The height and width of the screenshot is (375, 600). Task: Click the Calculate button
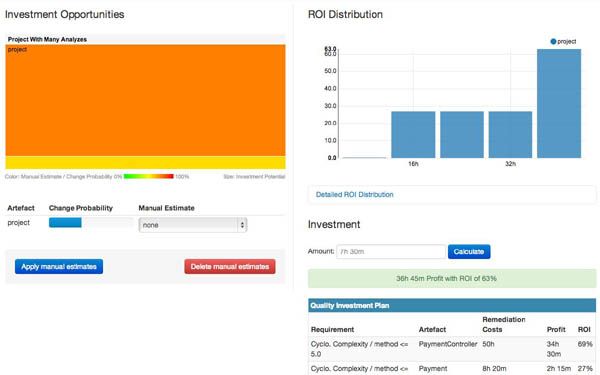pos(469,251)
